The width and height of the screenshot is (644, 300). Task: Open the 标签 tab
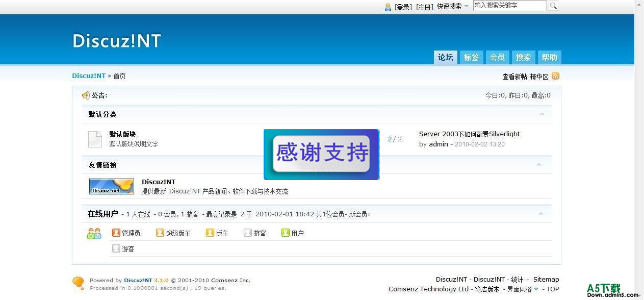click(471, 58)
